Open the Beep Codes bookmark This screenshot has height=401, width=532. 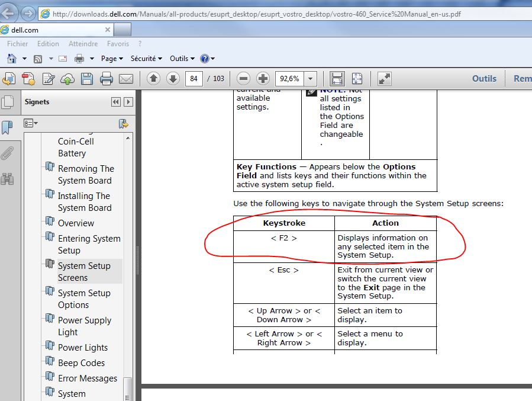pos(81,363)
